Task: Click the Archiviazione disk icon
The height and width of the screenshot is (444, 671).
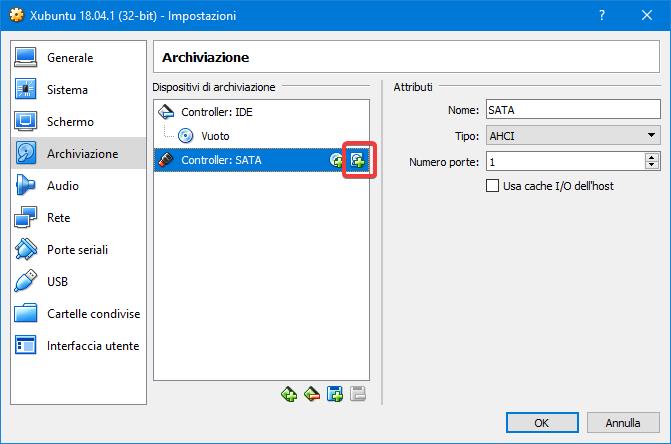Action: (26, 153)
